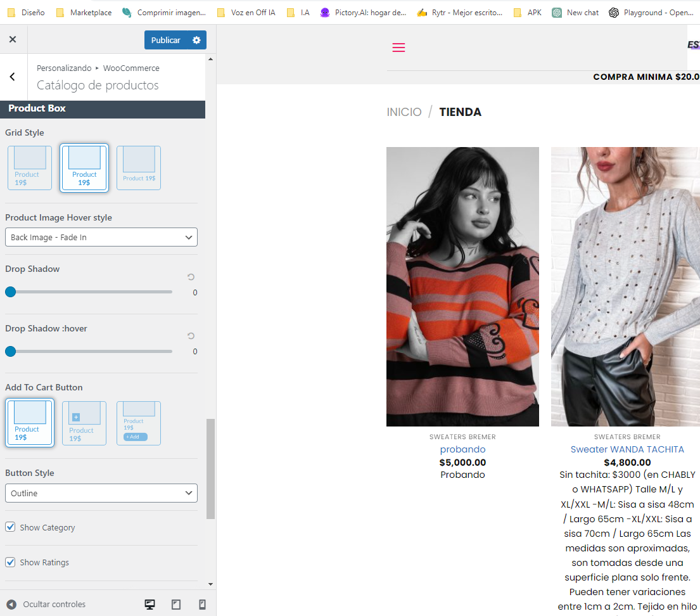The image size is (700, 616).
Task: Open the Button Style dropdown
Action: click(101, 493)
